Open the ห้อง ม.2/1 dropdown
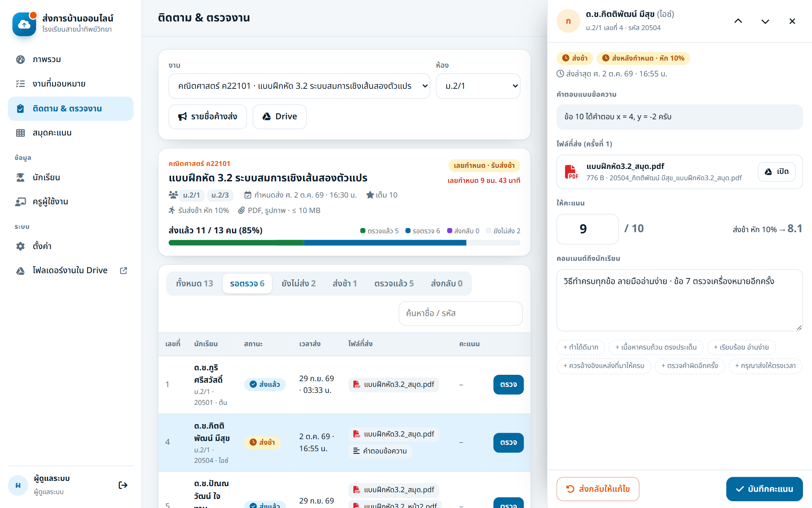Viewport: 812px width, 508px height. tap(478, 86)
